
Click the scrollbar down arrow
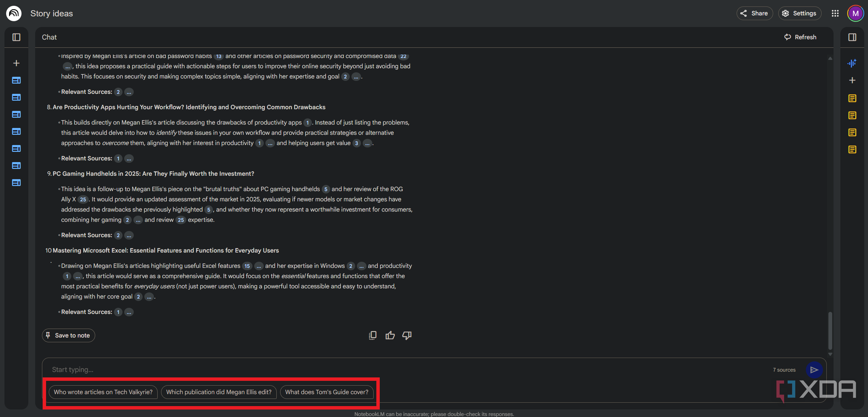(830, 354)
